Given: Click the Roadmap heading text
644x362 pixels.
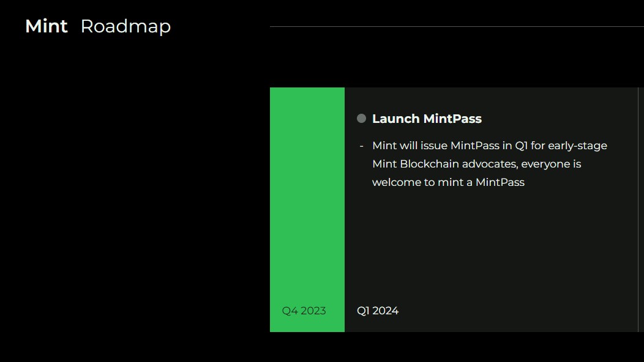Looking at the screenshot, I should pos(125,26).
